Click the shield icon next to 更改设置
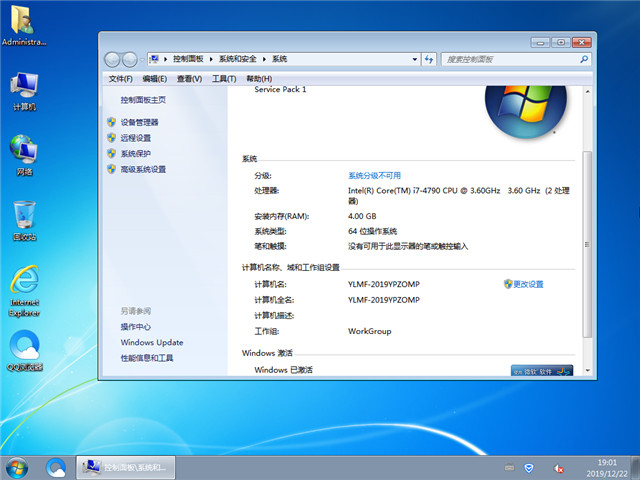The width and height of the screenshot is (640, 480). point(508,284)
